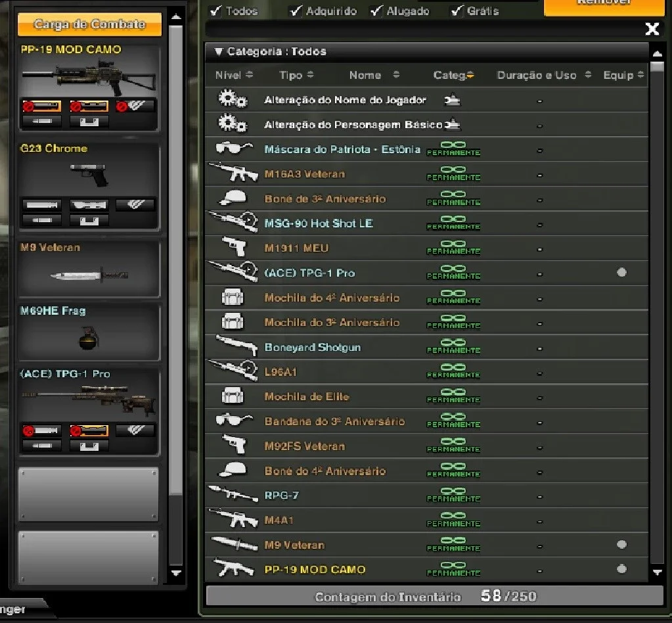Click 'Contagem do Inventário' counter bar

[x=435, y=596]
